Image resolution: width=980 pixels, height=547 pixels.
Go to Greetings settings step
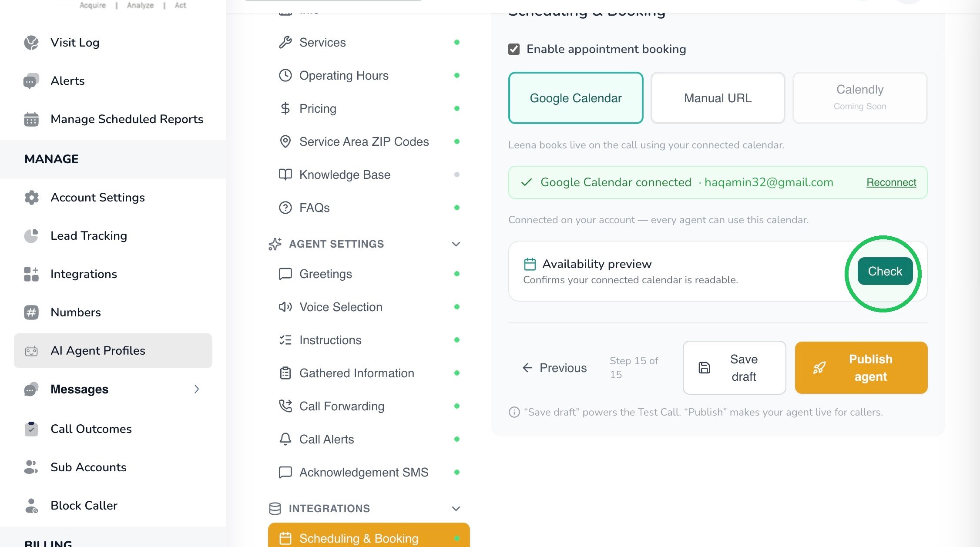369,274
